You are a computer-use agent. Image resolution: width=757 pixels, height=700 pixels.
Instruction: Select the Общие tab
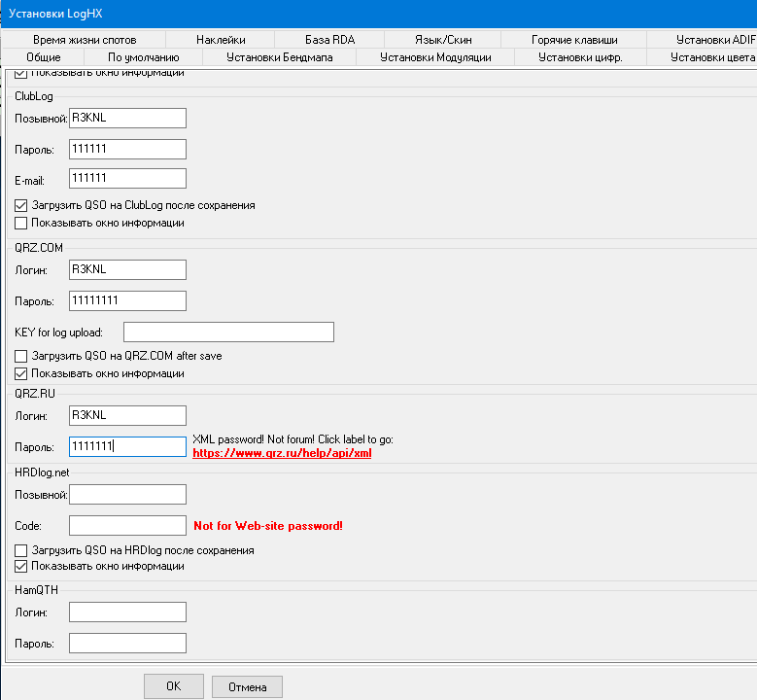[x=44, y=57]
